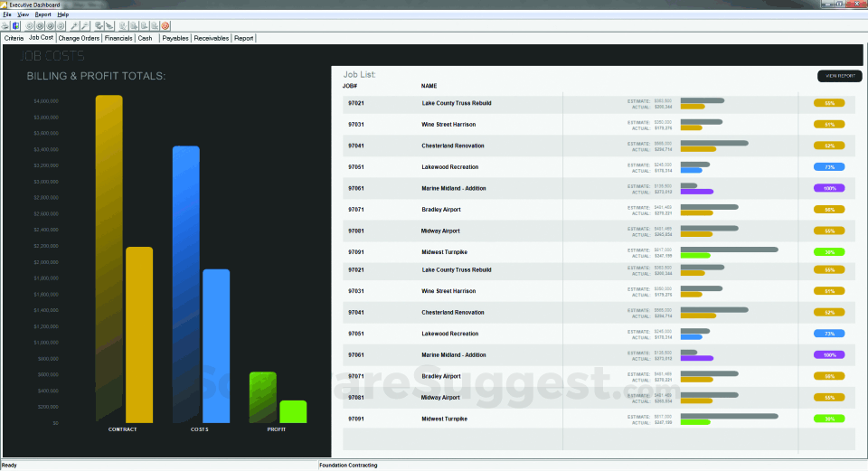Click the first round navigation arrow icon
Image resolution: width=868 pixels, height=471 pixels.
tap(30, 26)
